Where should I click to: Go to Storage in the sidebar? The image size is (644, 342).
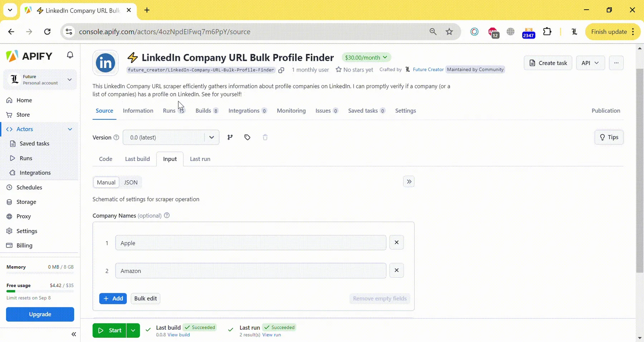pyautogui.click(x=26, y=202)
